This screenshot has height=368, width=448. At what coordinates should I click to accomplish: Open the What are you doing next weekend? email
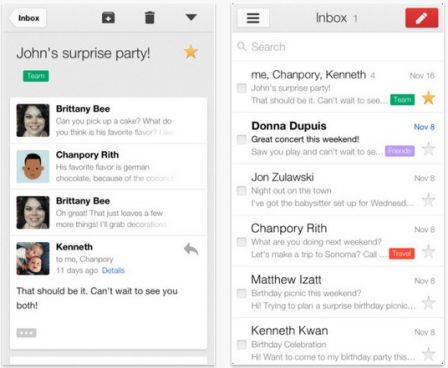click(x=337, y=241)
